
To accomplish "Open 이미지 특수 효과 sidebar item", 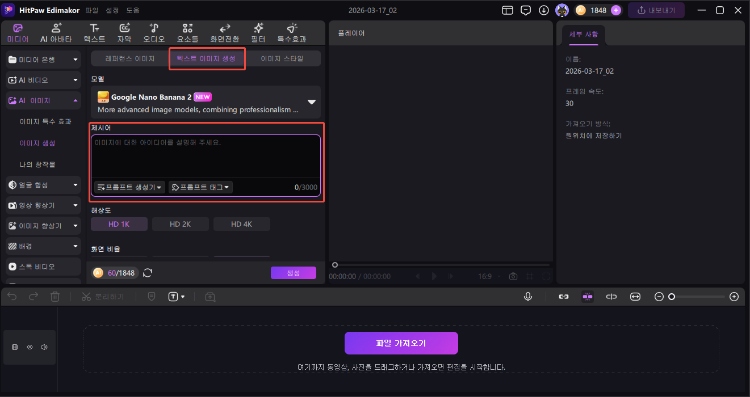I will tap(45, 122).
